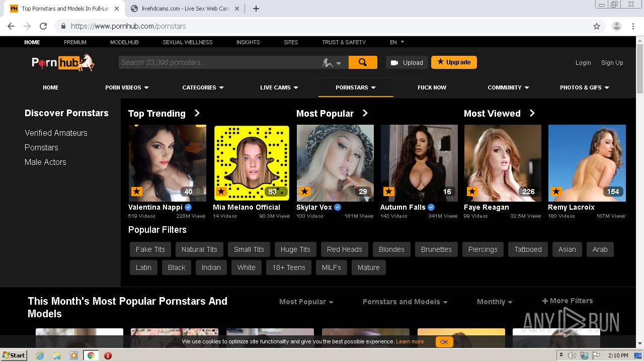This screenshot has width=644, height=362.
Task: Open the EN language dropdown
Action: (x=397, y=42)
